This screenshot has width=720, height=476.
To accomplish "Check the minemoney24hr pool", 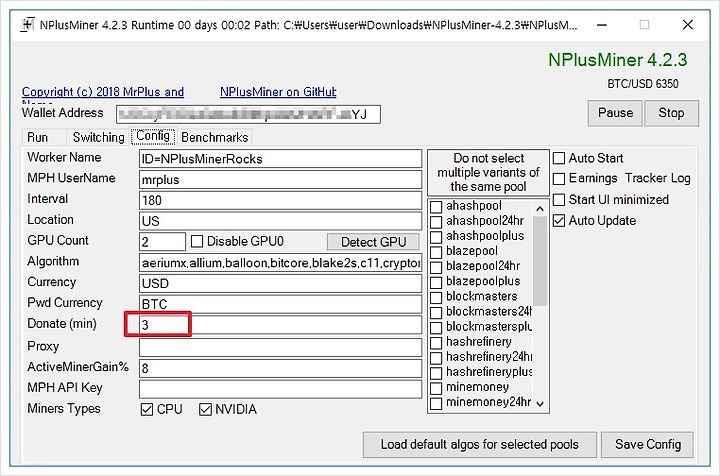I will coord(436,403).
